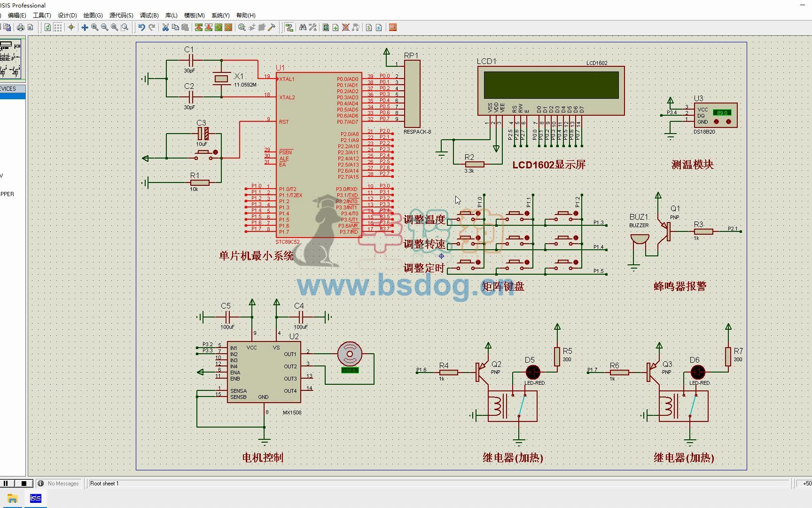Open the 模板(M) menu
This screenshot has height=508, width=812.
pyautogui.click(x=195, y=15)
